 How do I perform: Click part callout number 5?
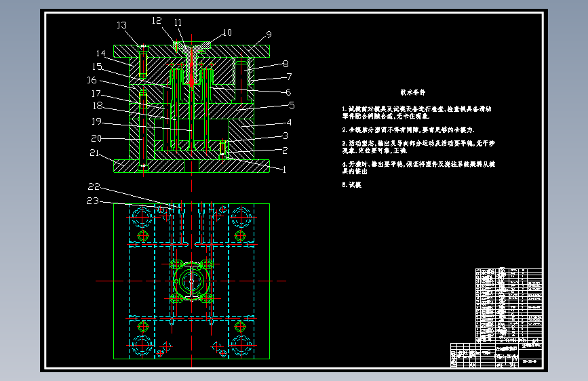click(x=292, y=105)
